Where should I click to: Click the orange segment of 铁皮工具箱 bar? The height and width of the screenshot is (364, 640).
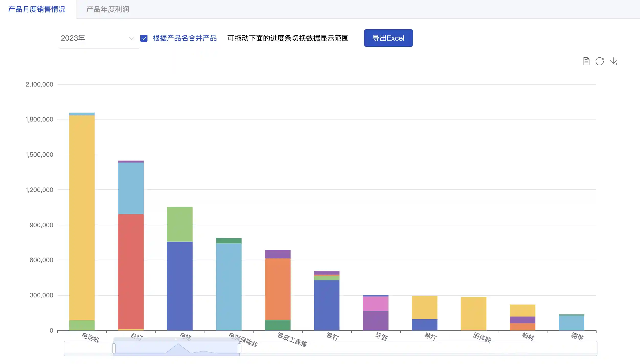tap(278, 289)
